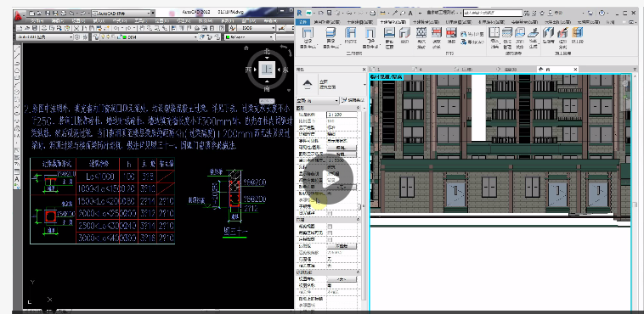The image size is (644, 314).
Task: Collapse the Graphics section in Properties panel
Action: coord(359,108)
